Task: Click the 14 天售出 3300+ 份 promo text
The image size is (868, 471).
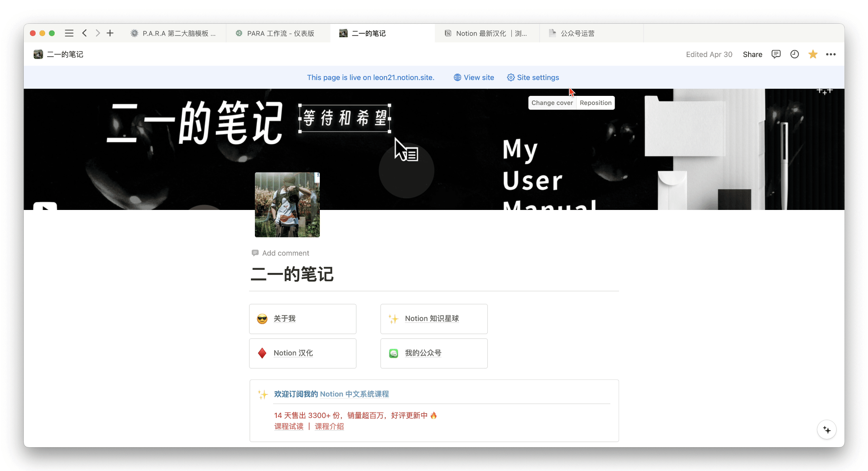Action: [355, 415]
